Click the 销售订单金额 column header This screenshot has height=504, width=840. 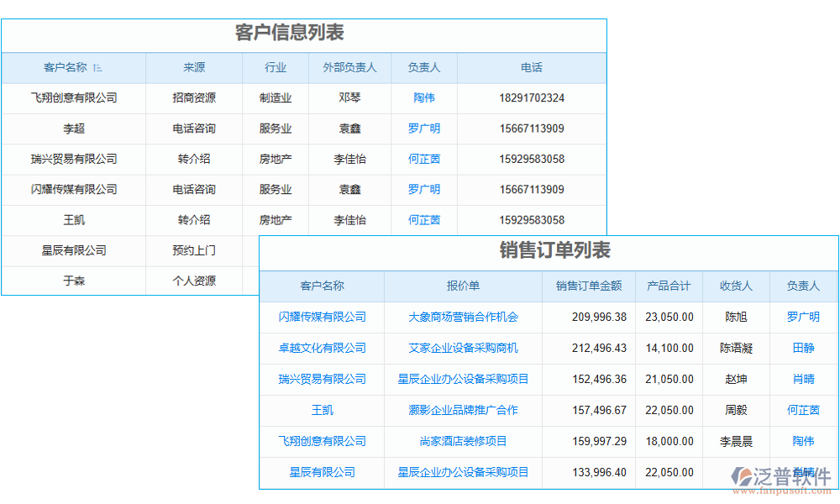589,286
